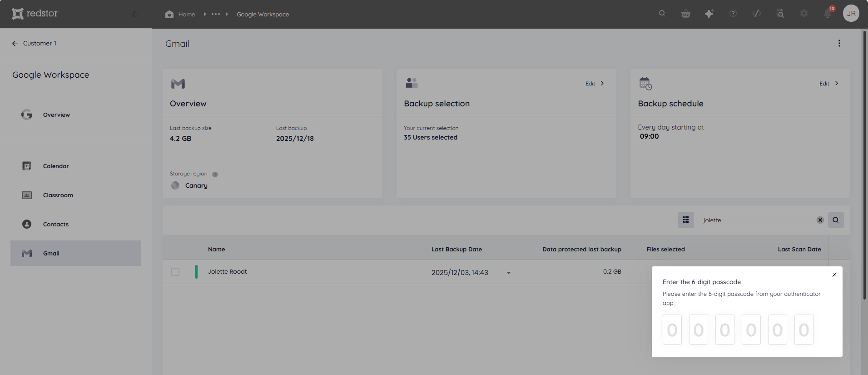
Task: Open the document search icon
Action: pos(780,14)
